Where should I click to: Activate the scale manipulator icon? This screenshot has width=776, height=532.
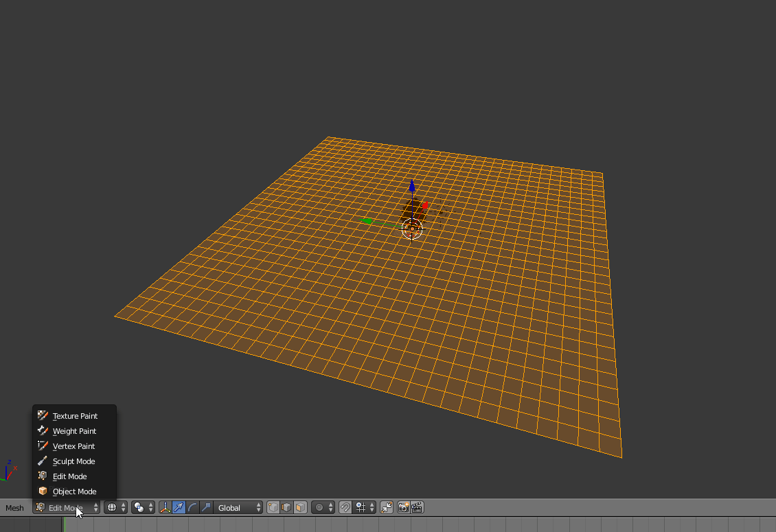click(205, 507)
